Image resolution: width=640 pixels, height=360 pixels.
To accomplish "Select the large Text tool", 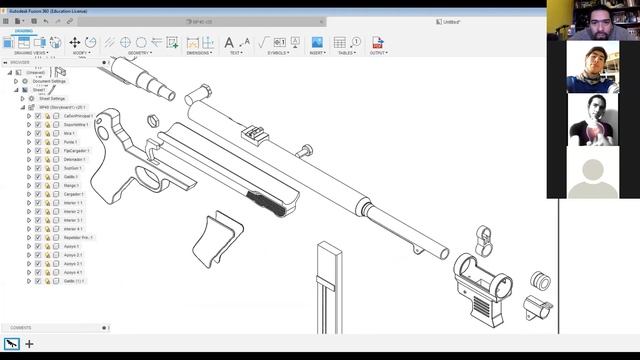I will (229, 42).
